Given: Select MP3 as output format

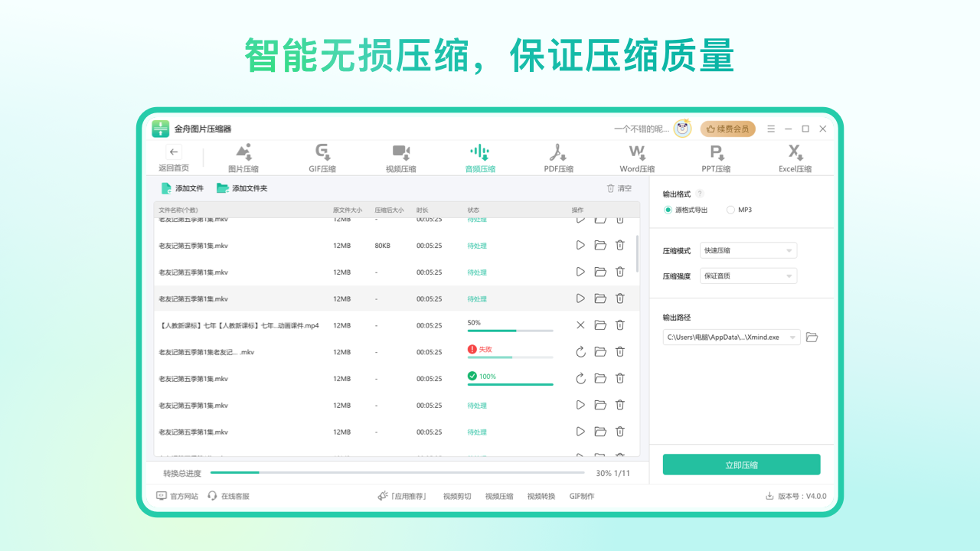Looking at the screenshot, I should point(730,209).
